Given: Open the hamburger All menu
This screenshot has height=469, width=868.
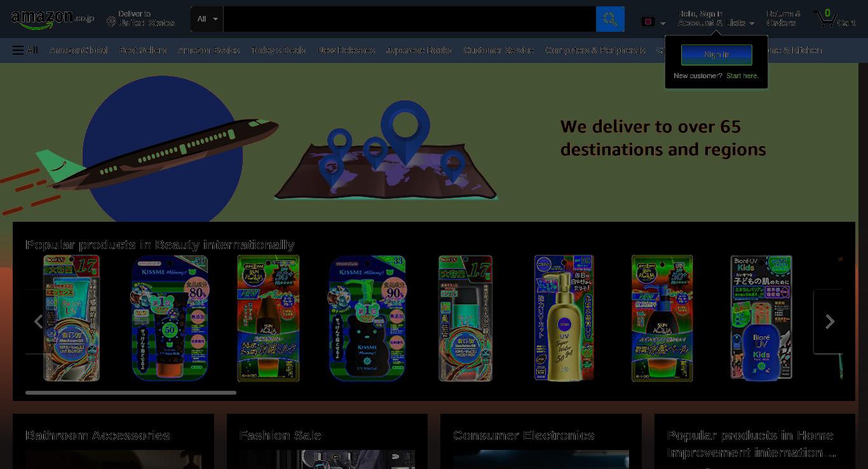Looking at the screenshot, I should 25,50.
